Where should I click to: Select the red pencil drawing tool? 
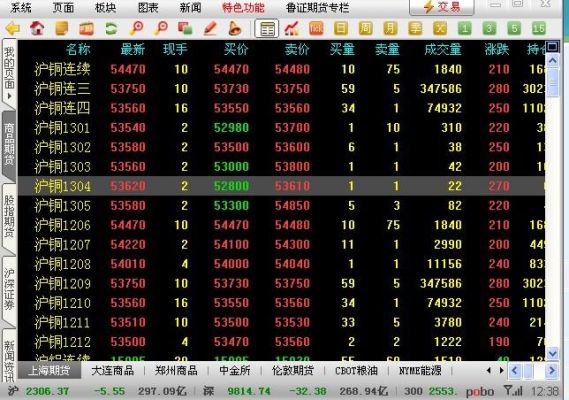(x=210, y=28)
